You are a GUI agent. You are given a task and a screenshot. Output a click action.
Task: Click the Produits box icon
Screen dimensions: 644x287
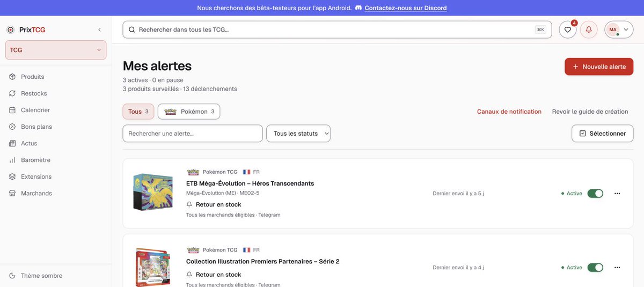point(12,77)
